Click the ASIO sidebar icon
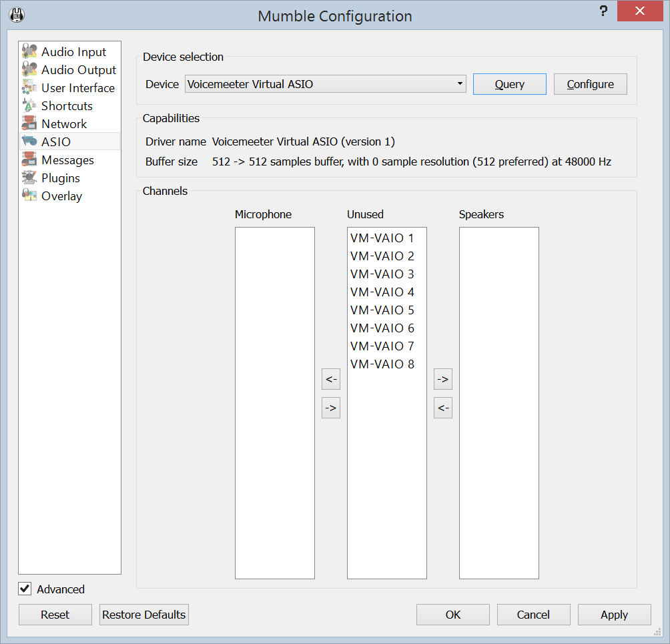Screen dimensions: 670x644 point(29,141)
